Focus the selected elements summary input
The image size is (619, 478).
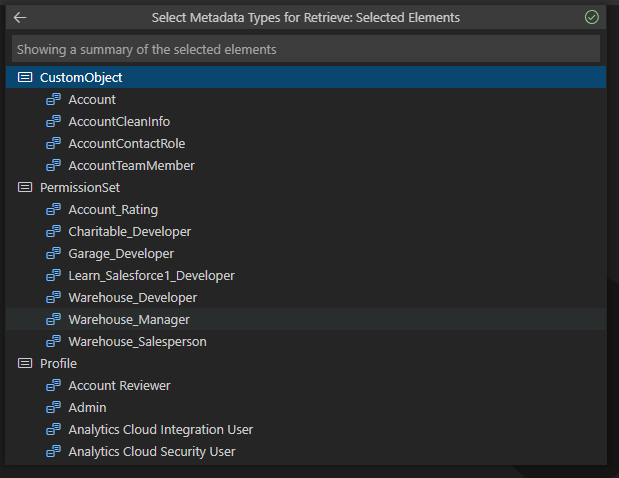306,49
